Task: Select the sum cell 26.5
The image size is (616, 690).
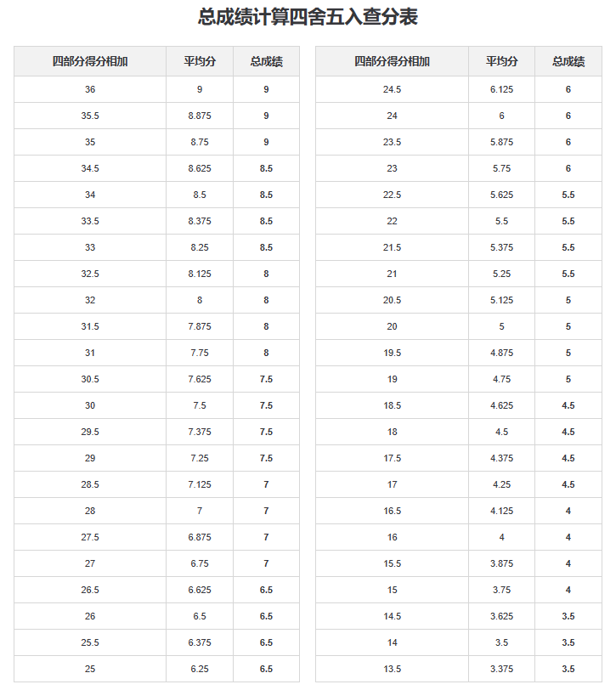Action: [90, 590]
